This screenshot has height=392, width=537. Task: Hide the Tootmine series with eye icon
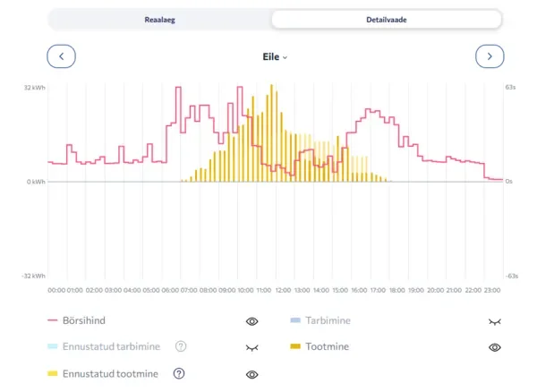point(494,346)
